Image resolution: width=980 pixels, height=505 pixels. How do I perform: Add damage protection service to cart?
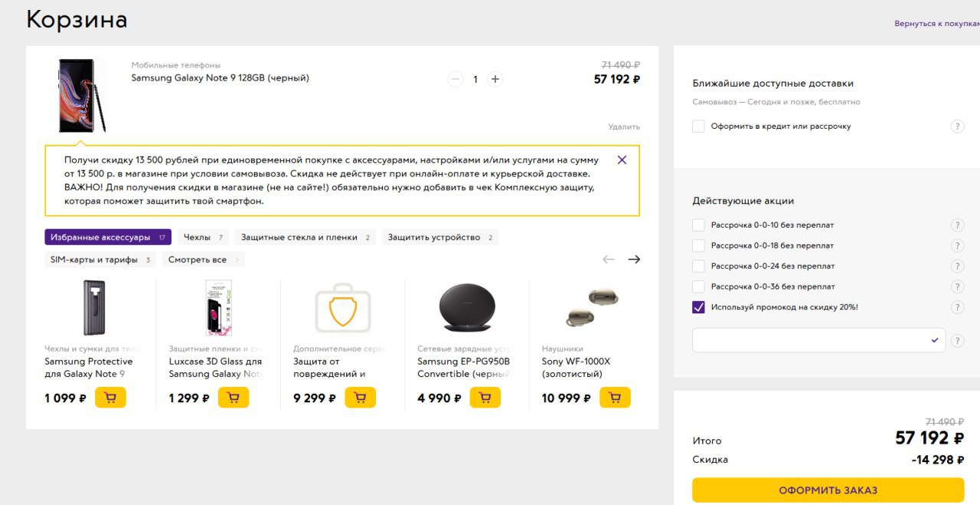(x=360, y=398)
